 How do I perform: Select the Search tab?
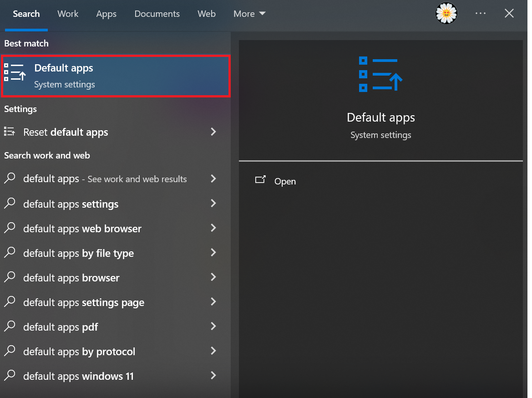tap(26, 14)
